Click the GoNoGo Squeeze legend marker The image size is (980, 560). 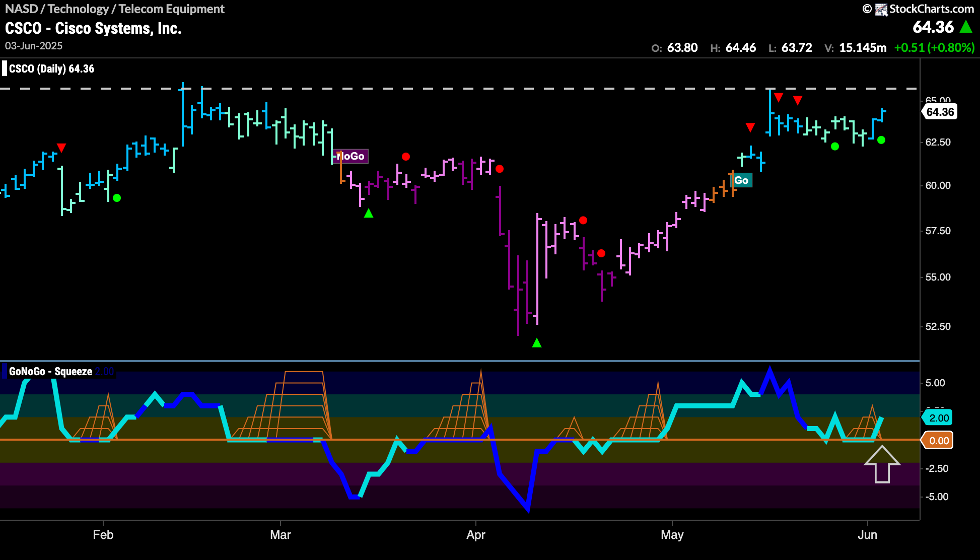[5, 372]
